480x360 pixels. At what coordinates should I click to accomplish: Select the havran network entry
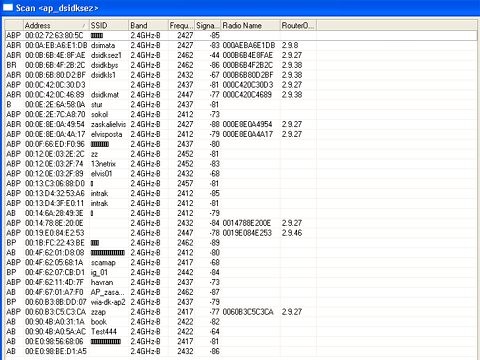[241, 282]
